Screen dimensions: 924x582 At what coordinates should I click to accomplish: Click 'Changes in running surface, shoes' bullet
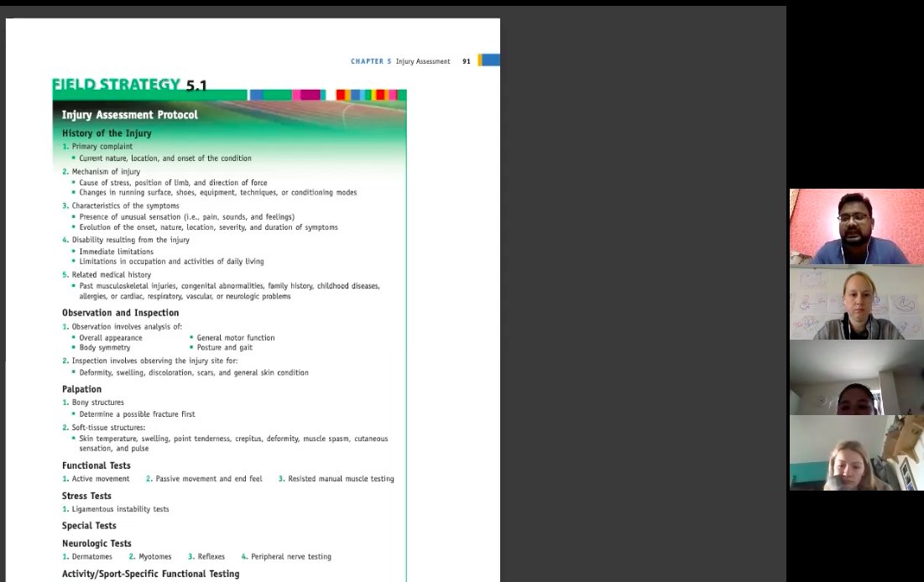click(218, 193)
